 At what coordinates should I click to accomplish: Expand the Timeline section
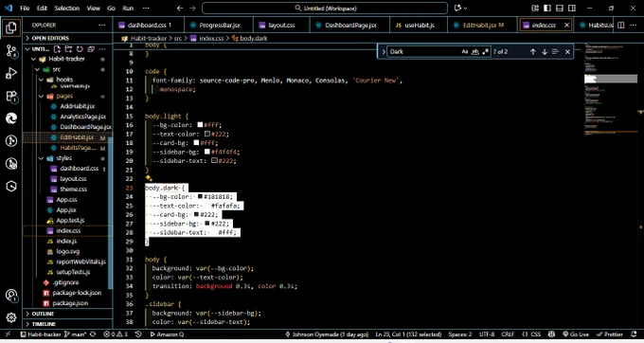(67, 324)
